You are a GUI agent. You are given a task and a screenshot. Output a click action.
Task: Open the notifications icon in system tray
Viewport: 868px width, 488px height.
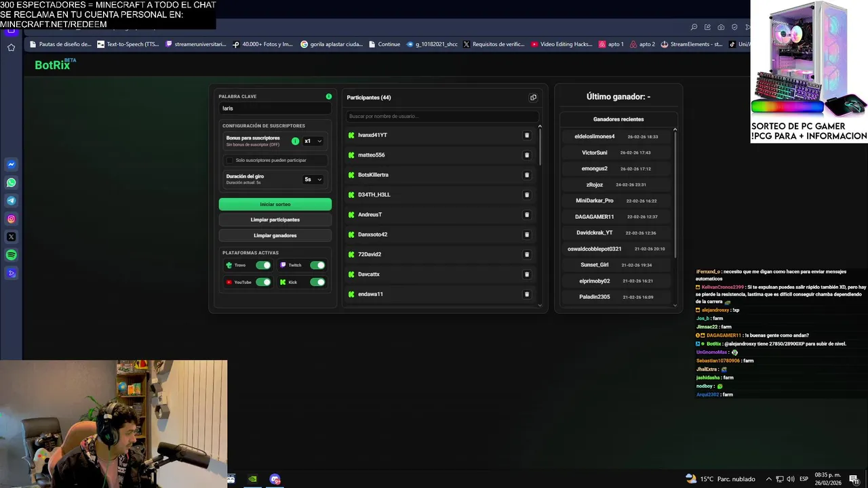854,479
